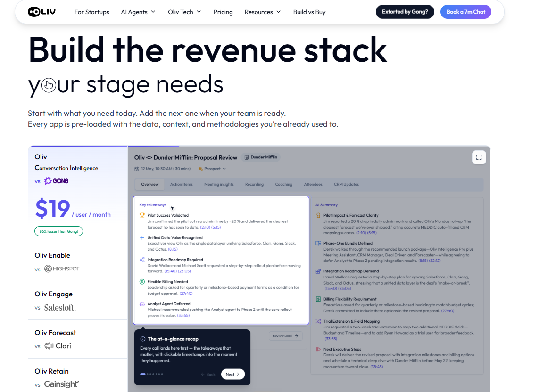
Task: Click the shuffle icon for Trial Extension & Field Mapping
Action: (x=318, y=322)
